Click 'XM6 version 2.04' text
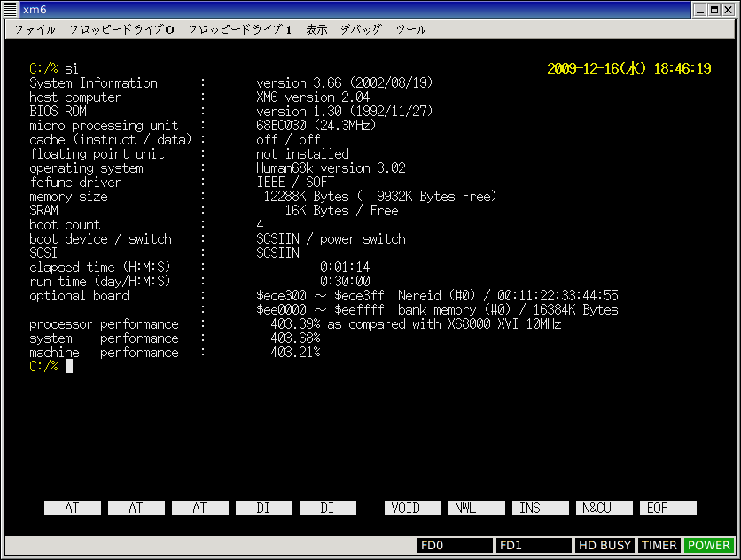The height and width of the screenshot is (560, 741). tap(313, 97)
